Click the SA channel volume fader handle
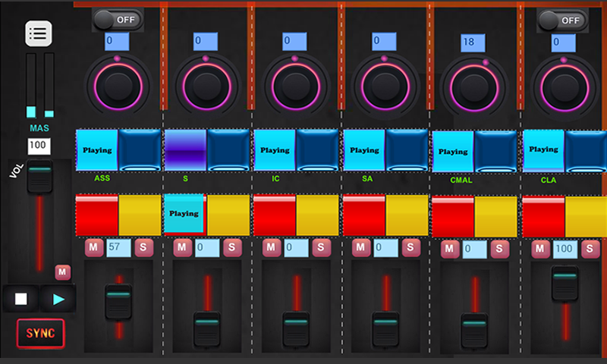Image resolution: width=607 pixels, height=364 pixels. point(385,329)
